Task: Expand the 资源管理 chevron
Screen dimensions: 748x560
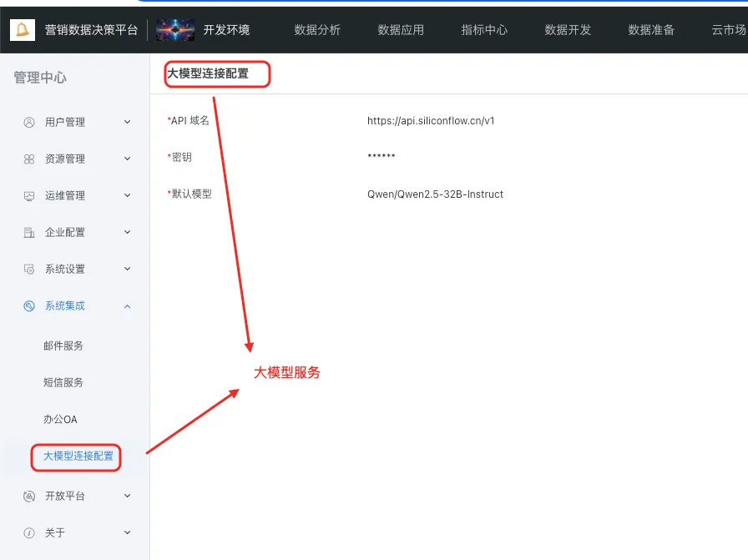Action: (128, 159)
